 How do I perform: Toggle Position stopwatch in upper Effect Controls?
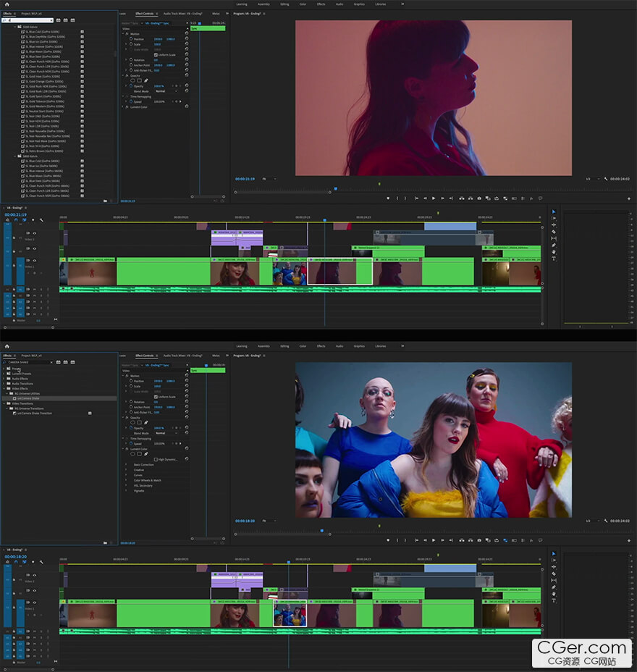(x=131, y=39)
